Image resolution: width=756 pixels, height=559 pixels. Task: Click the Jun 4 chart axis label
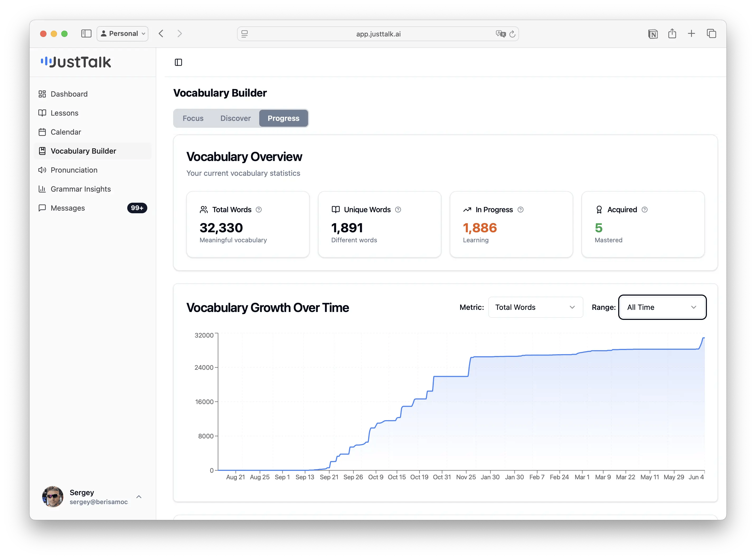(696, 477)
